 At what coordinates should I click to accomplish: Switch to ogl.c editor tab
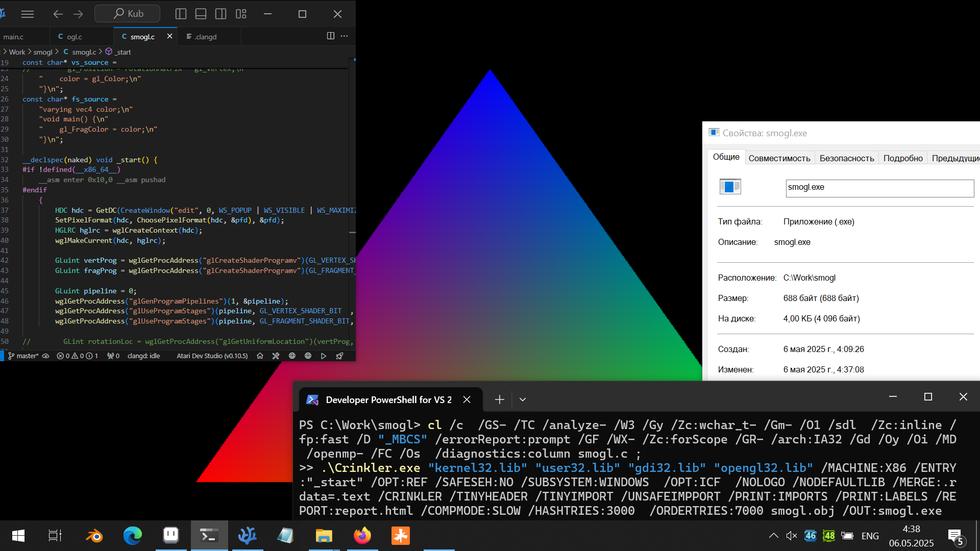click(74, 37)
